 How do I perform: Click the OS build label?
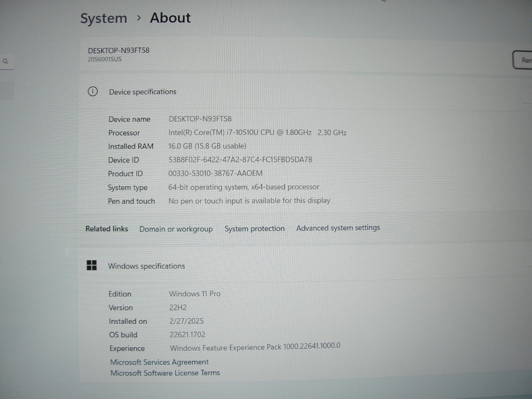click(x=123, y=335)
